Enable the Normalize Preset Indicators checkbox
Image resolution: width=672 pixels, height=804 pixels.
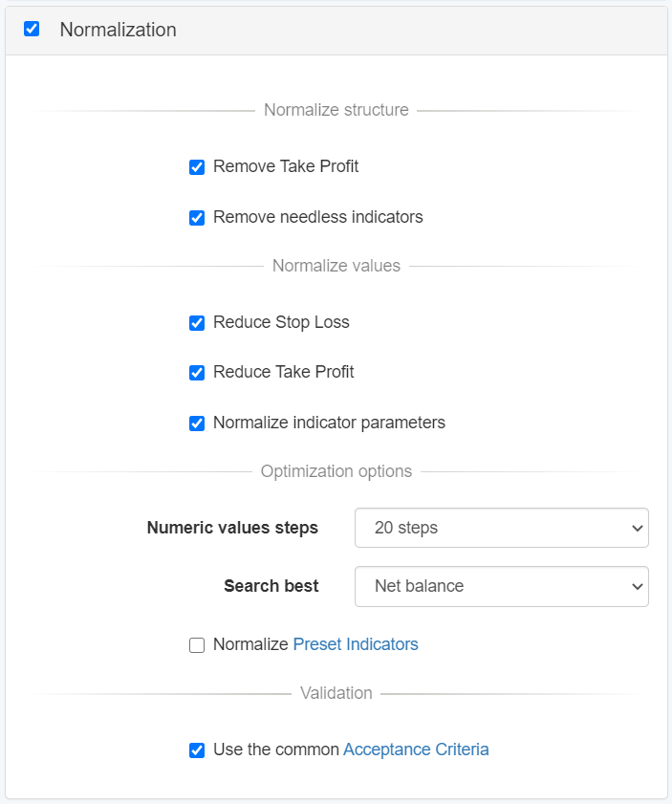point(197,645)
